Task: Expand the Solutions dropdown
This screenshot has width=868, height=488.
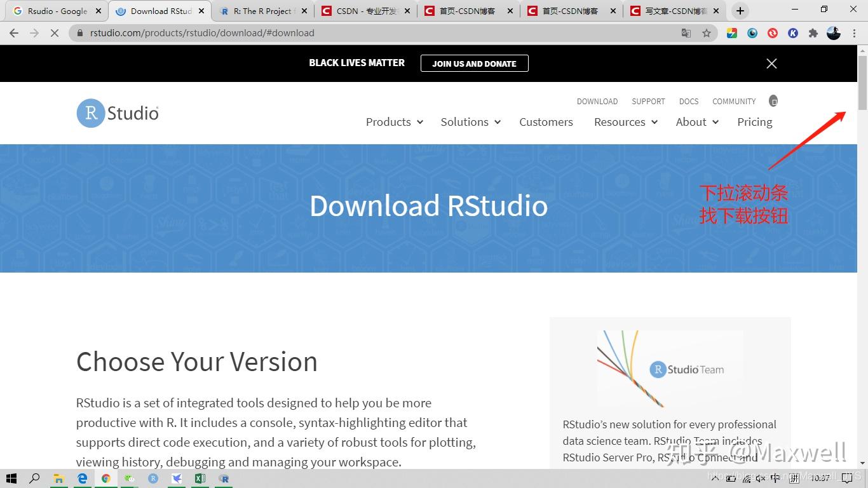Action: coord(465,122)
